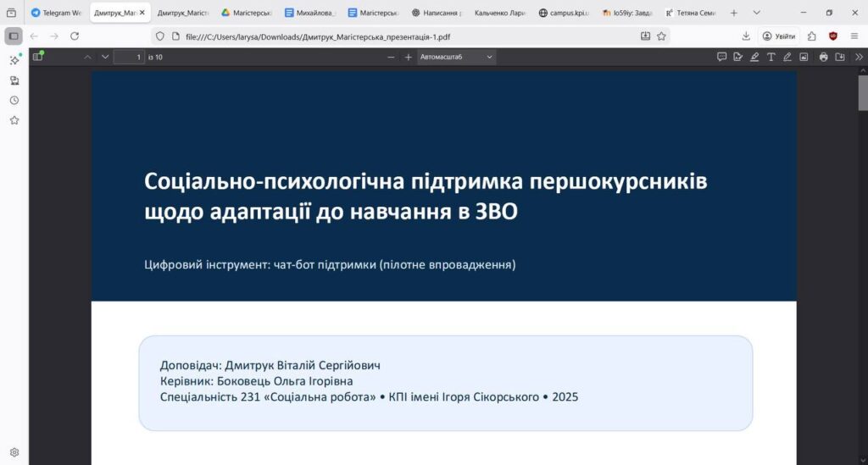Image resolution: width=868 pixels, height=465 pixels.
Task: Expand the PDF tools overflow menu
Action: (859, 57)
